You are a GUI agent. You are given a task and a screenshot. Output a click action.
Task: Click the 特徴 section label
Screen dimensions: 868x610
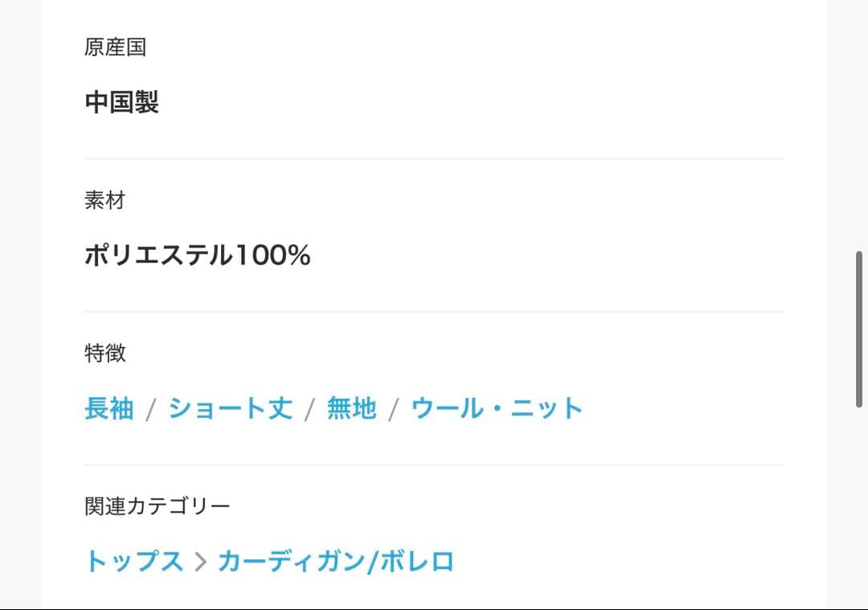pyautogui.click(x=105, y=353)
